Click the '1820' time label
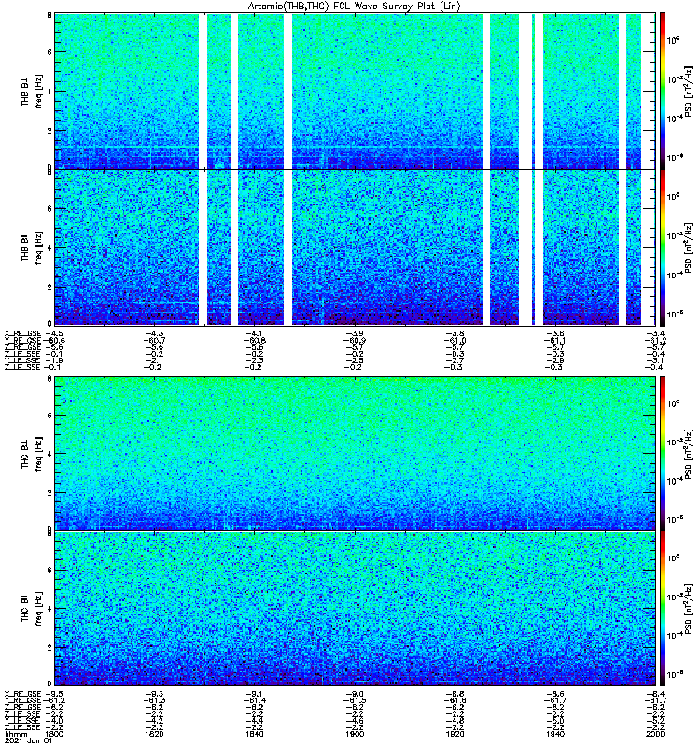The height and width of the screenshot is (747, 700). tap(154, 734)
